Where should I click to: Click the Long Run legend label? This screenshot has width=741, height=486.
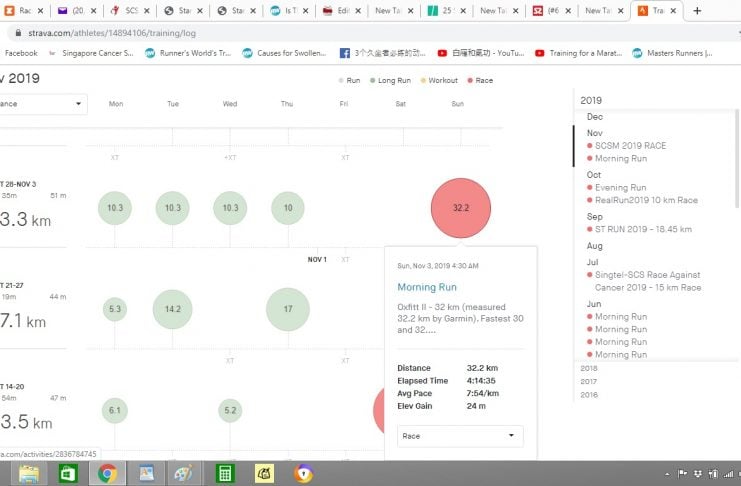coord(394,80)
